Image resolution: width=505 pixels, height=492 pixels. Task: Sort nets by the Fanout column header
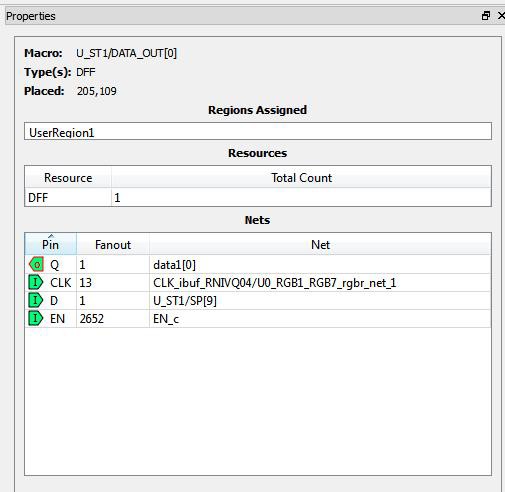click(x=113, y=244)
